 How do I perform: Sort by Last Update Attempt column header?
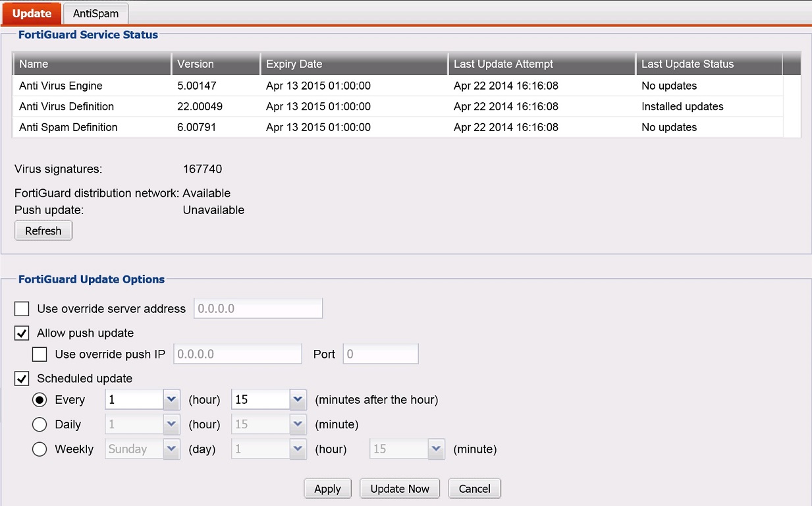tap(541, 64)
